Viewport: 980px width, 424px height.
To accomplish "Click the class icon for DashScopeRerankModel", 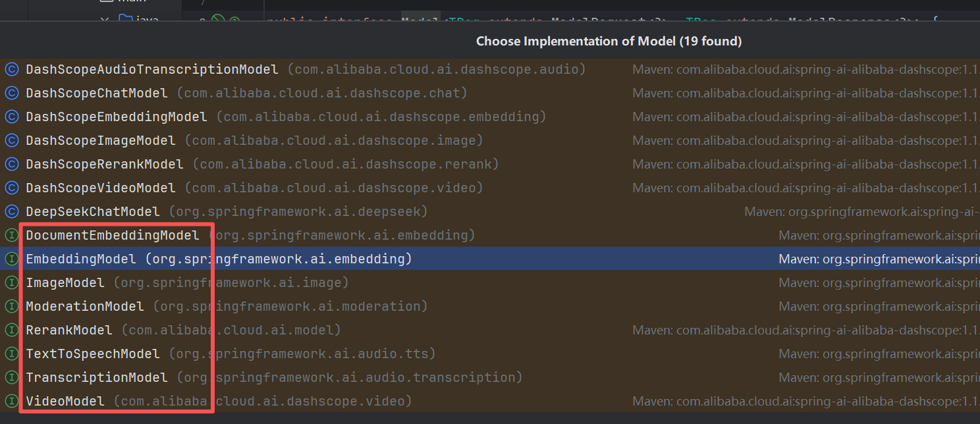I will click(11, 164).
